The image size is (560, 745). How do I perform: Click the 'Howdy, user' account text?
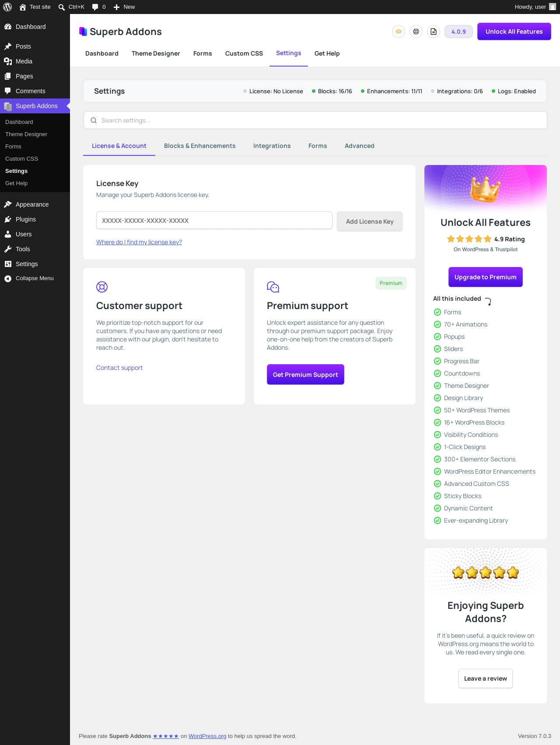(x=530, y=7)
